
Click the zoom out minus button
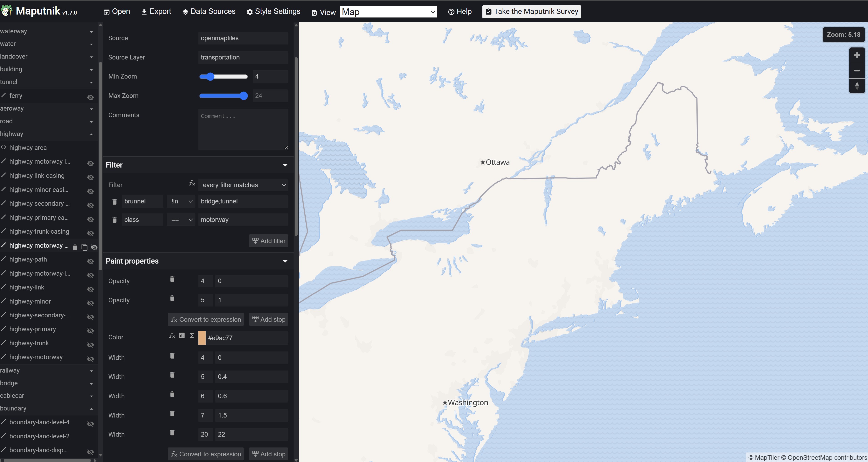tap(857, 71)
